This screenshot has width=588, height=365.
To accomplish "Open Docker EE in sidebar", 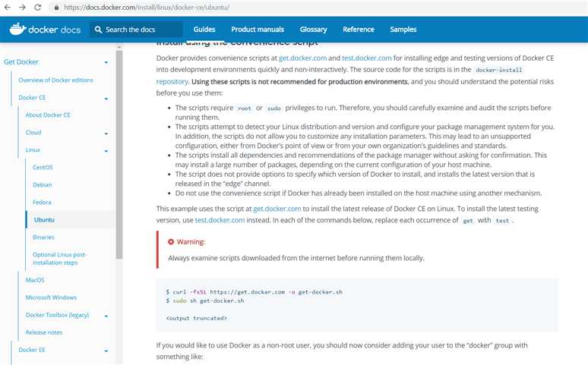I will [x=32, y=350].
